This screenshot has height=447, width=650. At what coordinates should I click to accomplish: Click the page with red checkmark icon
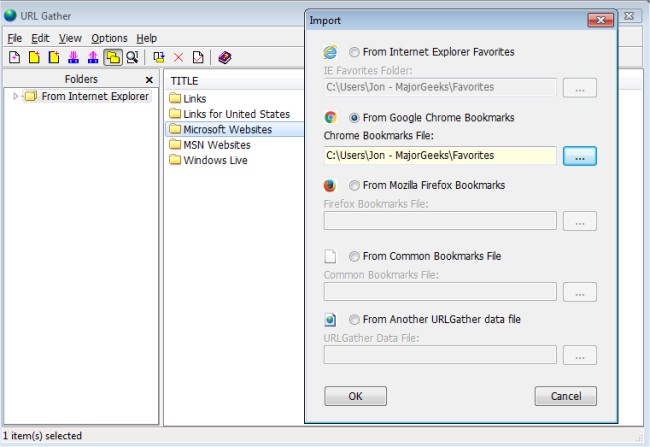click(x=198, y=57)
